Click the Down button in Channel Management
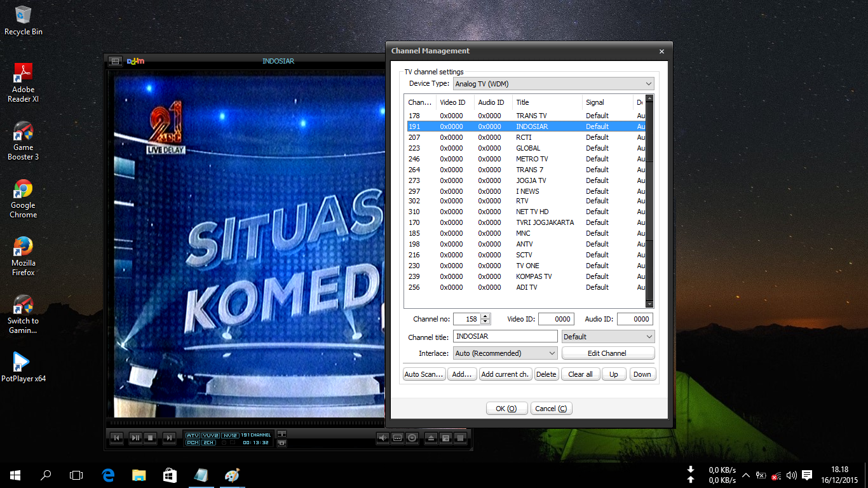The width and height of the screenshot is (868, 488). (x=642, y=374)
